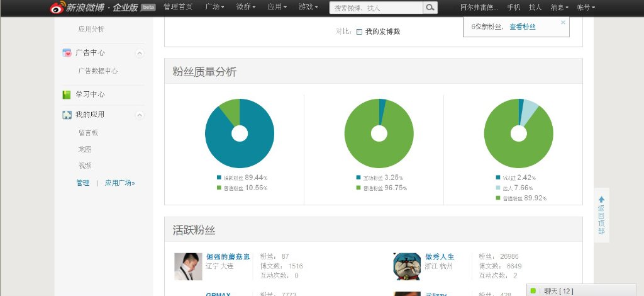Open the 做秀人生 Doraemon avatar
The height and width of the screenshot is (296, 644).
tap(407, 266)
